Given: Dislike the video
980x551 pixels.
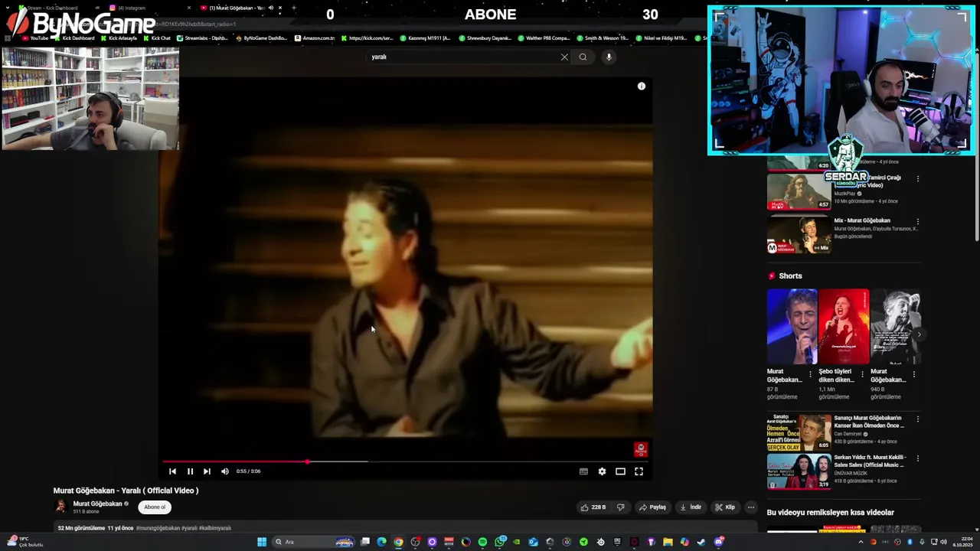Looking at the screenshot, I should point(621,507).
